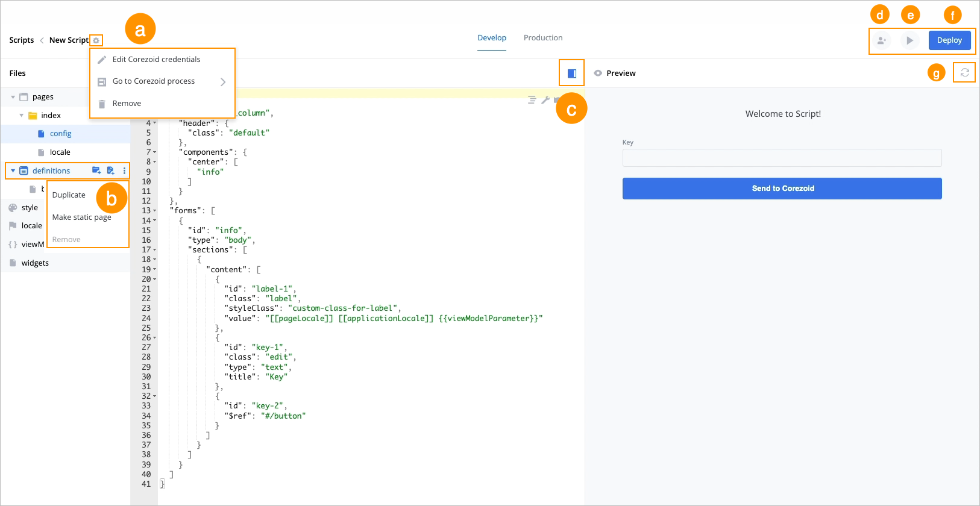Refresh the preview panel
The width and height of the screenshot is (980, 506).
(964, 72)
